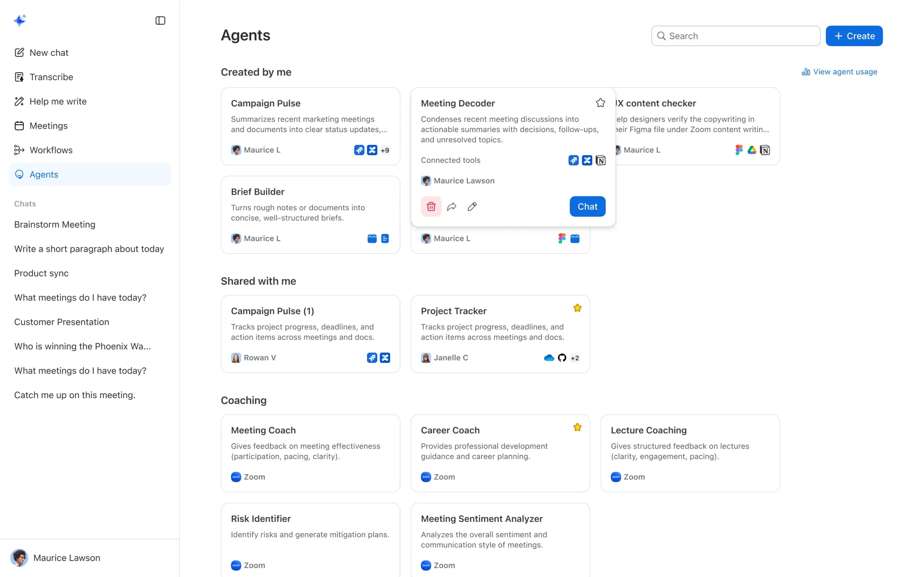The height and width of the screenshot is (577, 924).
Task: Collapse the sidebar with the panel icon
Action: 160,21
